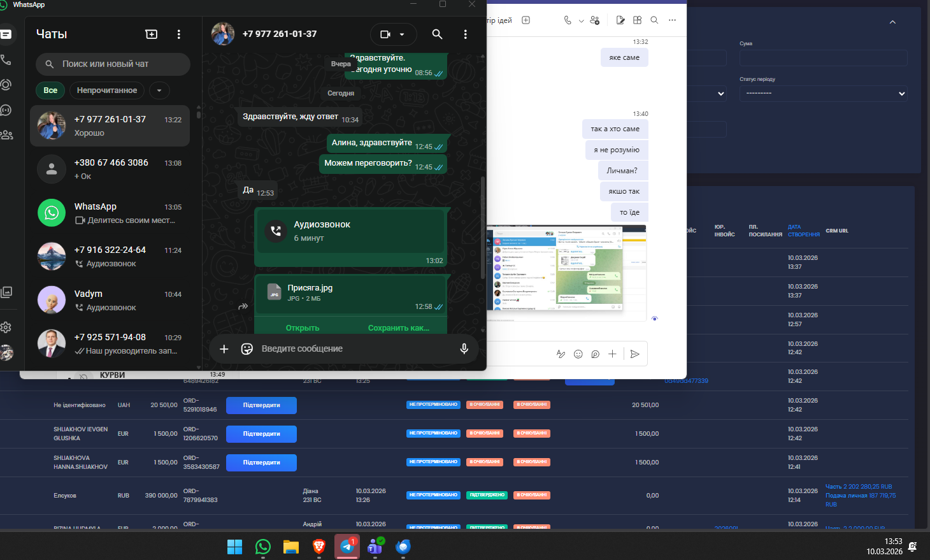The height and width of the screenshot is (560, 930).
Task: Open Teams compose plus actions menu
Action: pyautogui.click(x=612, y=354)
